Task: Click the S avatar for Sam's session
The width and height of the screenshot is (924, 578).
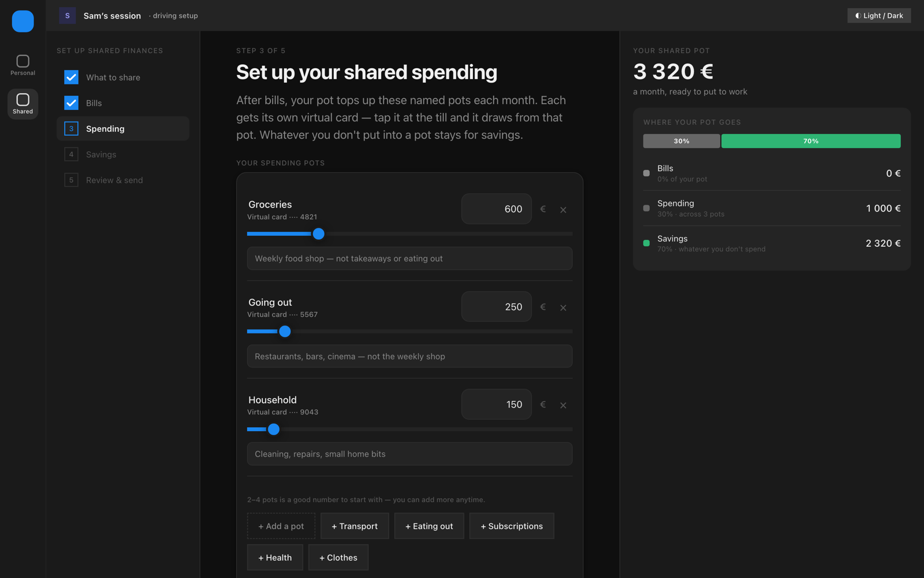Action: tap(68, 16)
